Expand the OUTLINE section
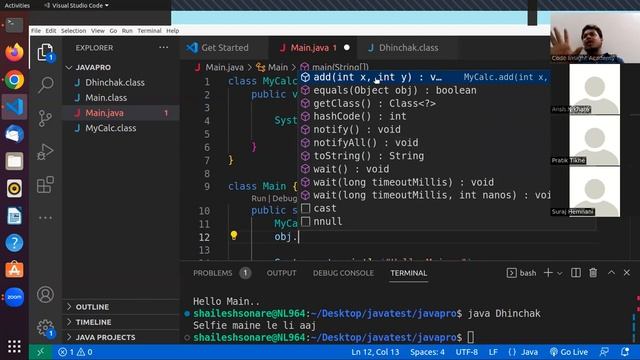 pyautogui.click(x=92, y=307)
